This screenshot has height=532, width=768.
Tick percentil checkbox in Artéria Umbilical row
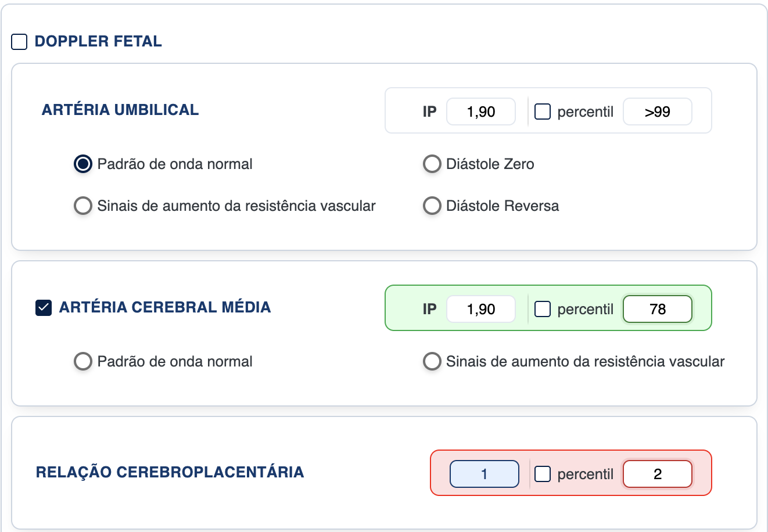pos(543,112)
